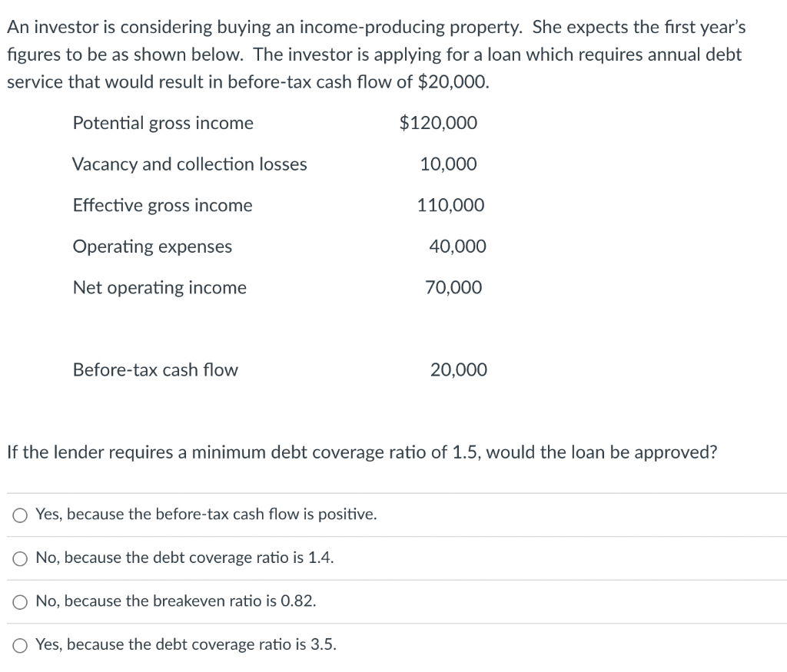Click the 'Vacancy and collection losses' label
The height and width of the screenshot is (672, 787).
click(189, 164)
